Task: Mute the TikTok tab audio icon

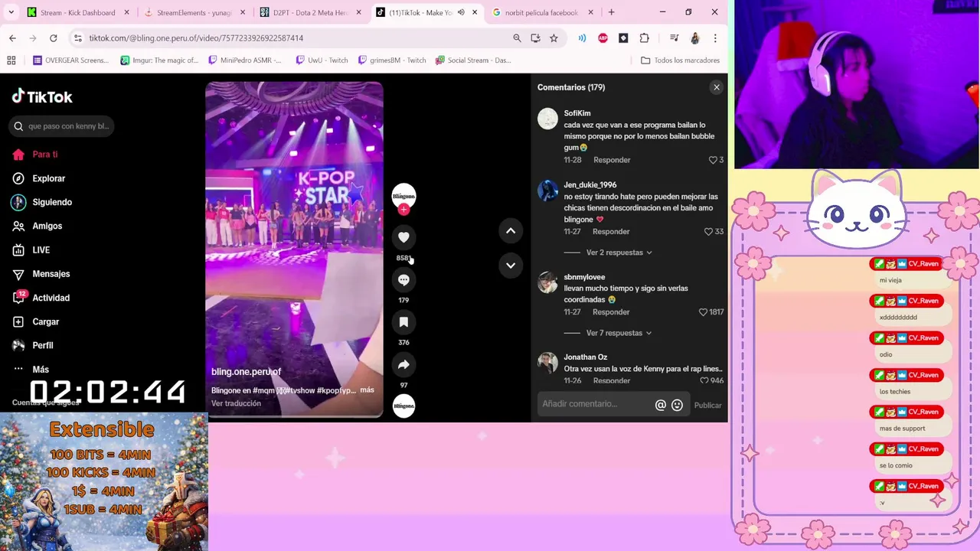Action: pyautogui.click(x=461, y=12)
